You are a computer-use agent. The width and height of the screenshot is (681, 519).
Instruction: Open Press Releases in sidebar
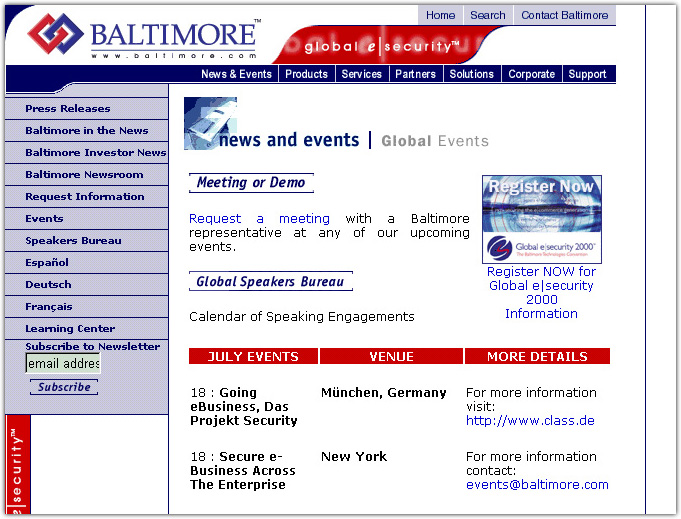click(86, 109)
